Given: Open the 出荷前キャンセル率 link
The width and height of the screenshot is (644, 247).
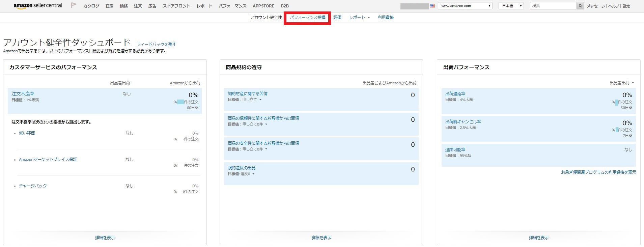Looking at the screenshot, I should click(x=463, y=122).
